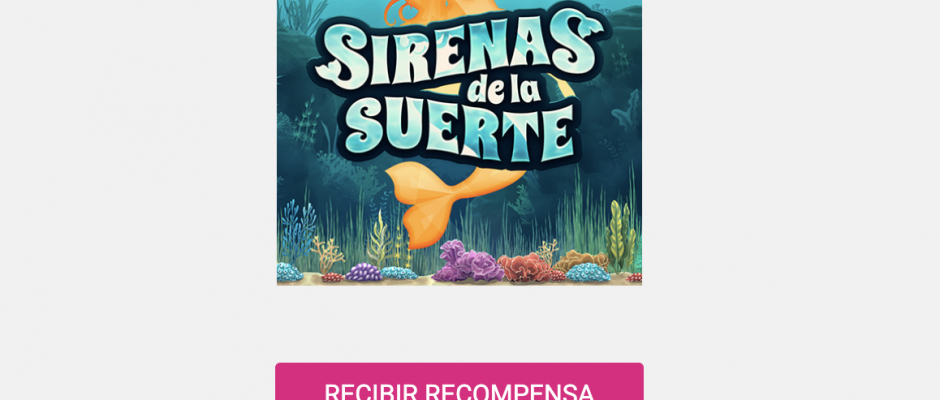940x400 pixels.
Task: Click the teal shell mound bottom right
Action: coord(588,273)
